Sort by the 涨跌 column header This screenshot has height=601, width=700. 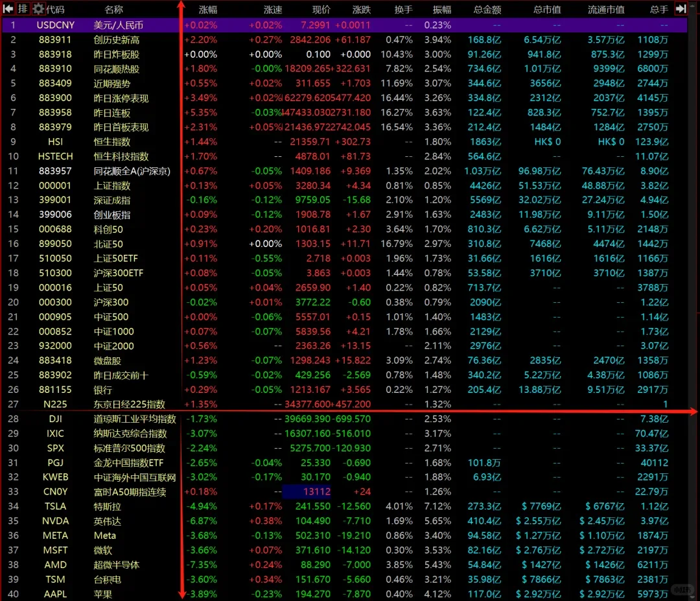[361, 9]
